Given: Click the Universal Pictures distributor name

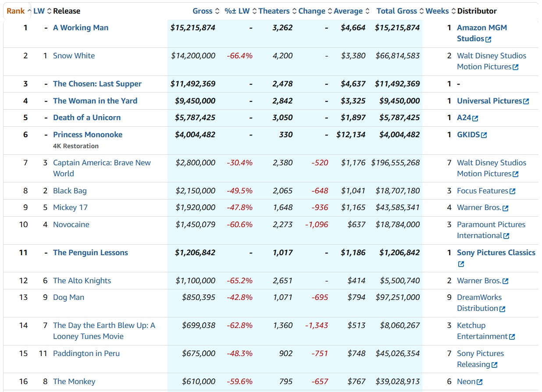Looking at the screenshot, I should (489, 101).
